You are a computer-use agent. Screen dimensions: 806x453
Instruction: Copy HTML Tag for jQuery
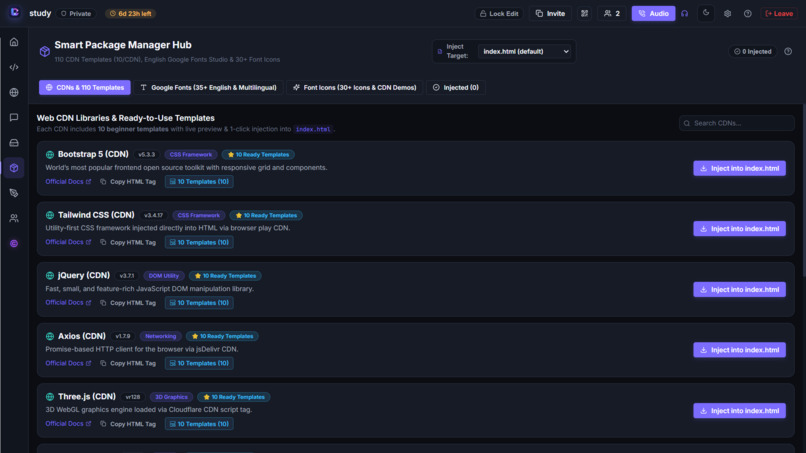click(128, 303)
